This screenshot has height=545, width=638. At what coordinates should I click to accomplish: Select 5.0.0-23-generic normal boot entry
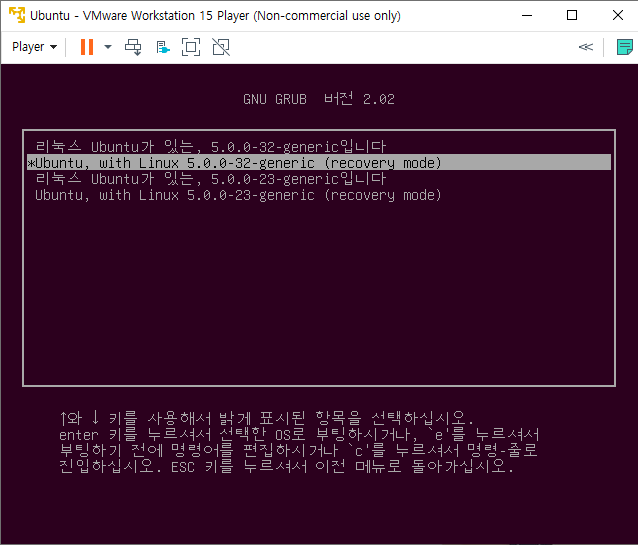pyautogui.click(x=319, y=178)
